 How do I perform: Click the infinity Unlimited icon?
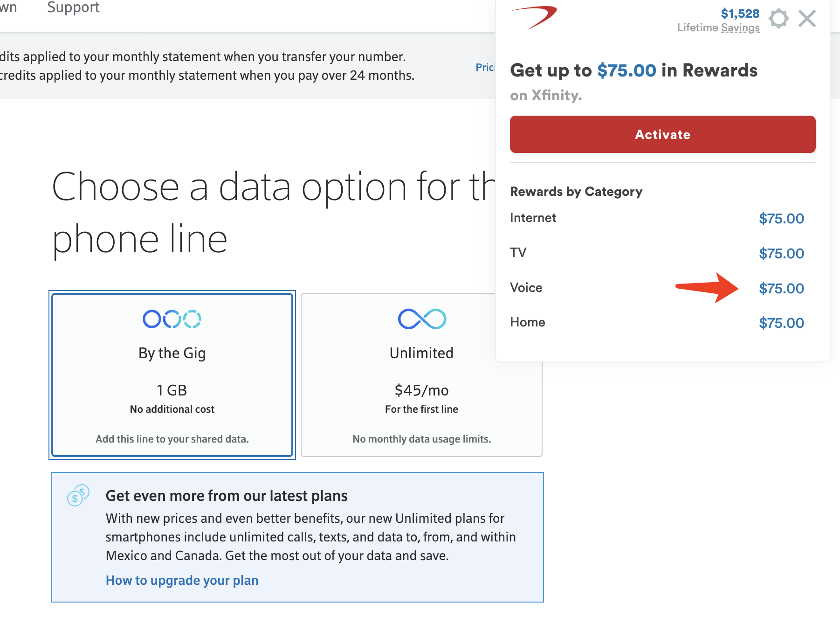coord(422,319)
